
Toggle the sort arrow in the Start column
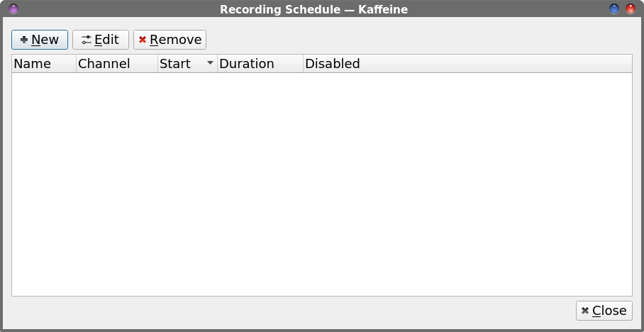pos(210,63)
